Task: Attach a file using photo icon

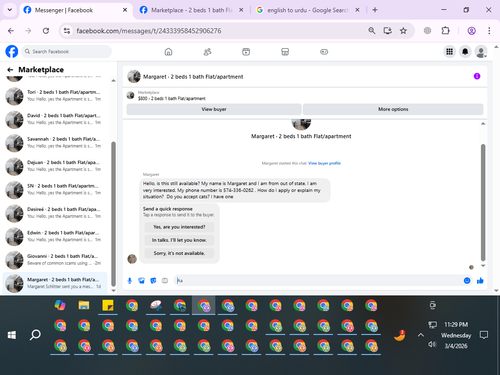Action: (141, 281)
